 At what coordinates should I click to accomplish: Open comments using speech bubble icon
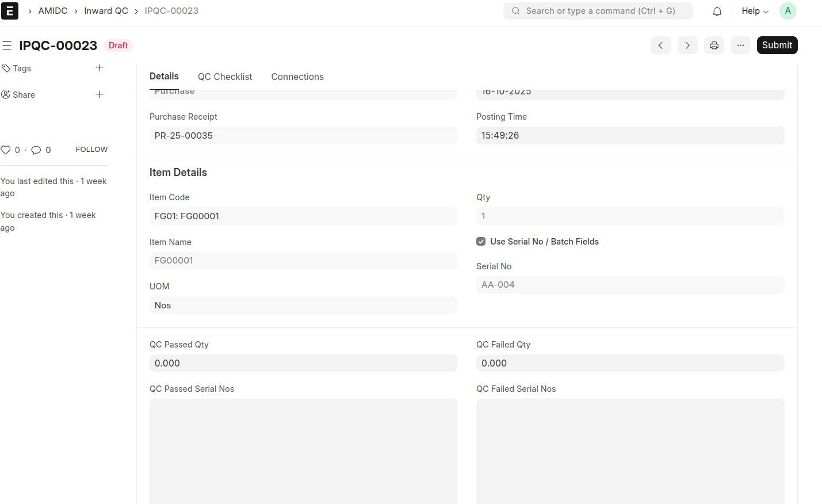(x=36, y=150)
